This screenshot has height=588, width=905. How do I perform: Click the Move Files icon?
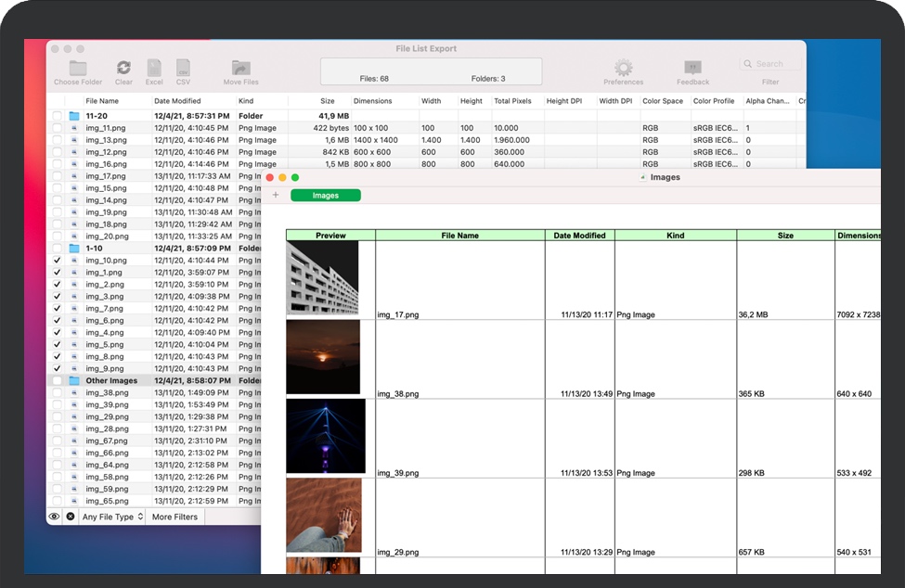(x=240, y=69)
